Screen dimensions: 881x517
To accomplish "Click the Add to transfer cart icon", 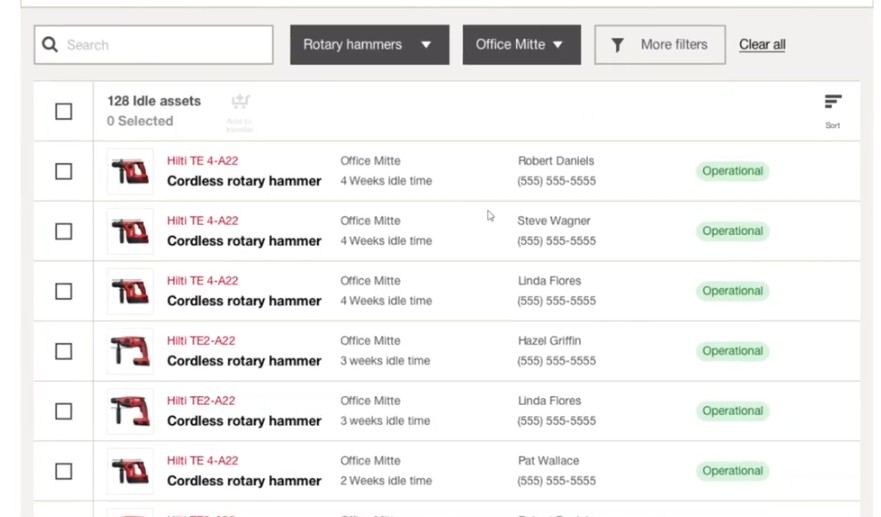I will coord(240,101).
